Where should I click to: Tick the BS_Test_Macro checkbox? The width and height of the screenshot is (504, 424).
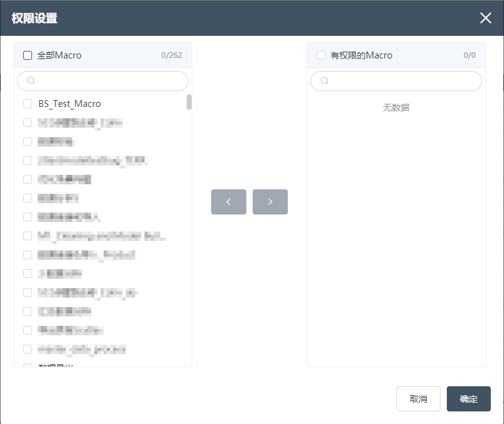click(28, 104)
